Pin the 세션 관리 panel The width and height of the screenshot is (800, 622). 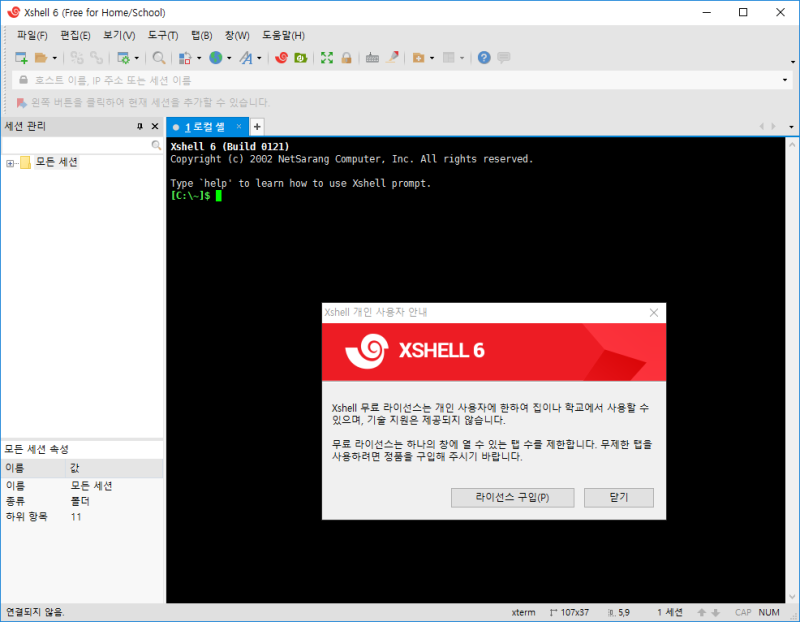tap(140, 126)
